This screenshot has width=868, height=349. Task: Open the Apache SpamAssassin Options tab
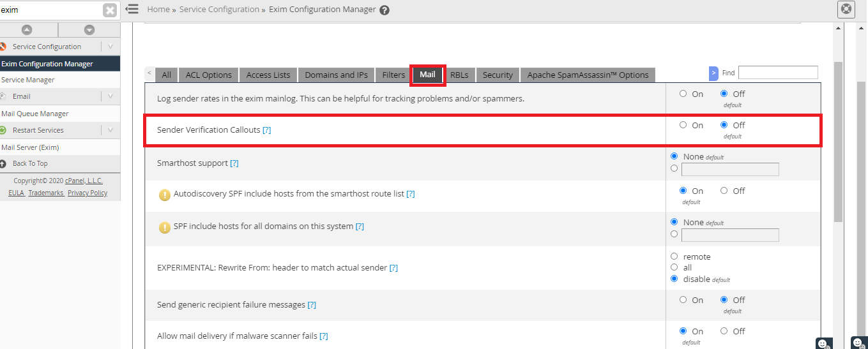[x=588, y=75]
